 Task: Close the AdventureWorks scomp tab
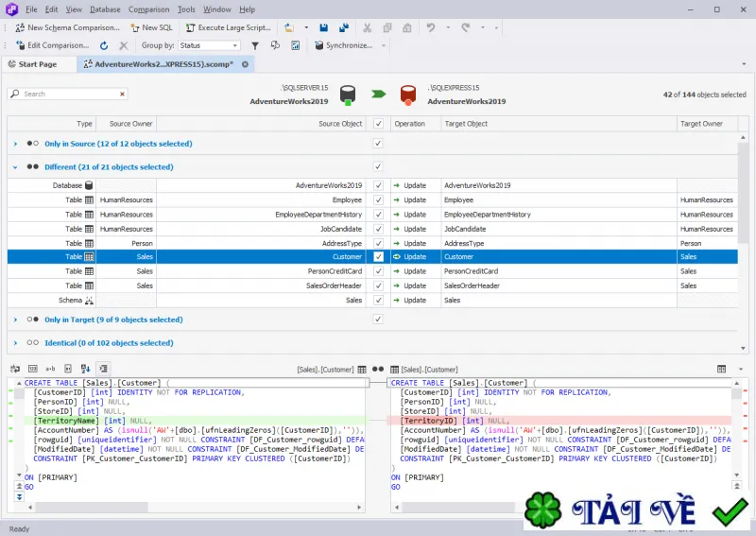tap(245, 64)
